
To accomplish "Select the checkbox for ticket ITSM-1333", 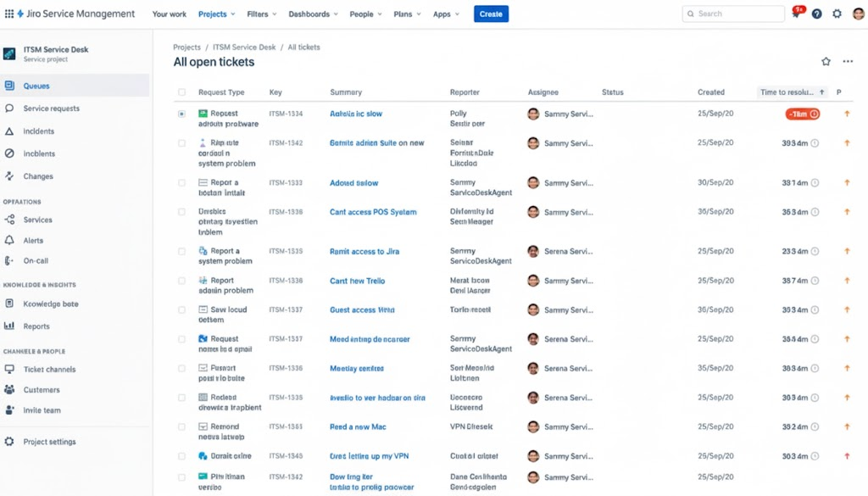I will pos(181,183).
